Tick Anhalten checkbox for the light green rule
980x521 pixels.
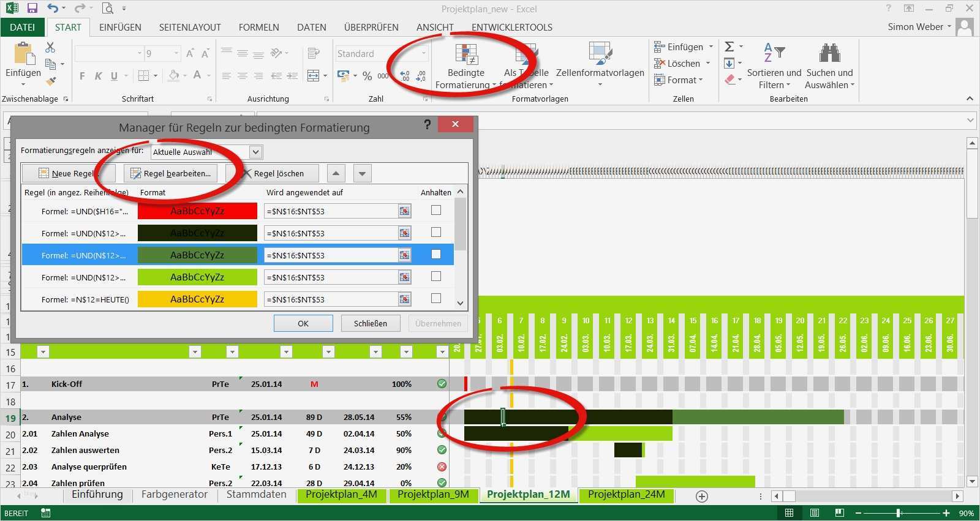(x=436, y=276)
